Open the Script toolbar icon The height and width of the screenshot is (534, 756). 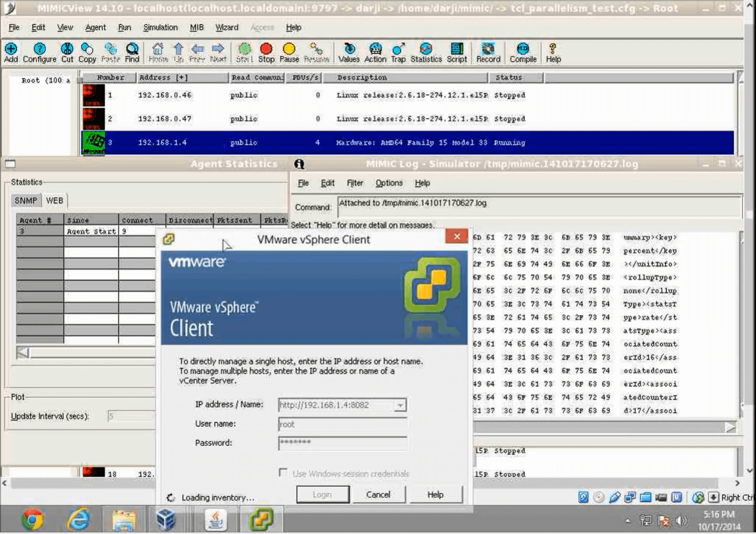457,52
